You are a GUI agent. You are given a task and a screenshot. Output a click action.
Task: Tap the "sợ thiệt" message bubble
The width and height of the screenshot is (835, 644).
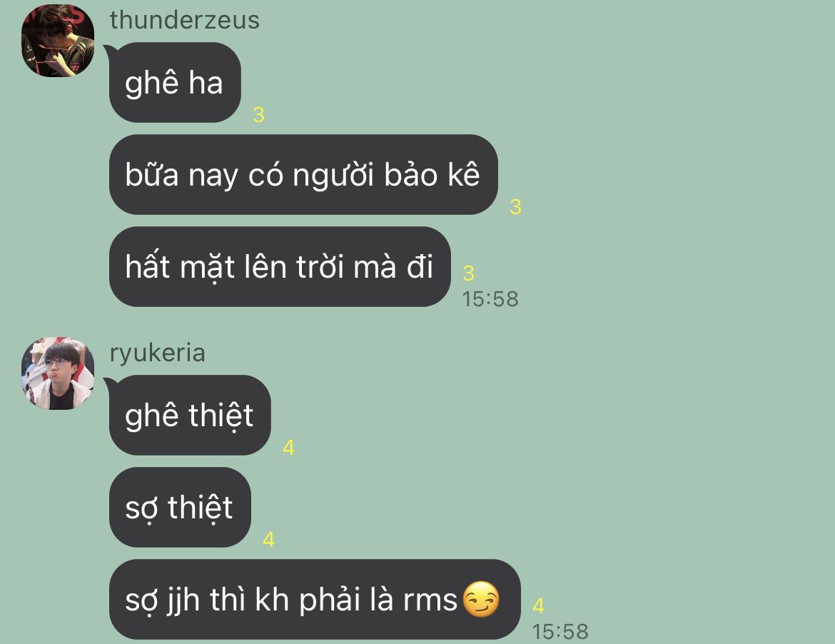coord(179,507)
